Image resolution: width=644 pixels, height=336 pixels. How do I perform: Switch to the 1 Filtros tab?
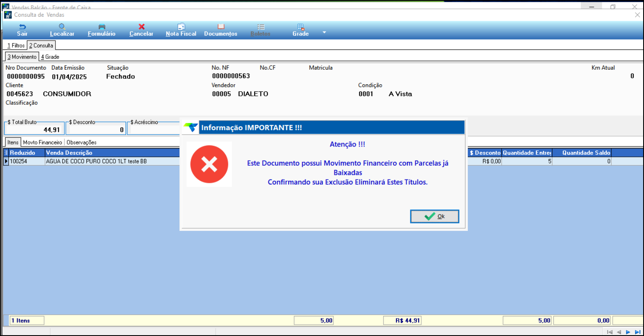(x=16, y=45)
